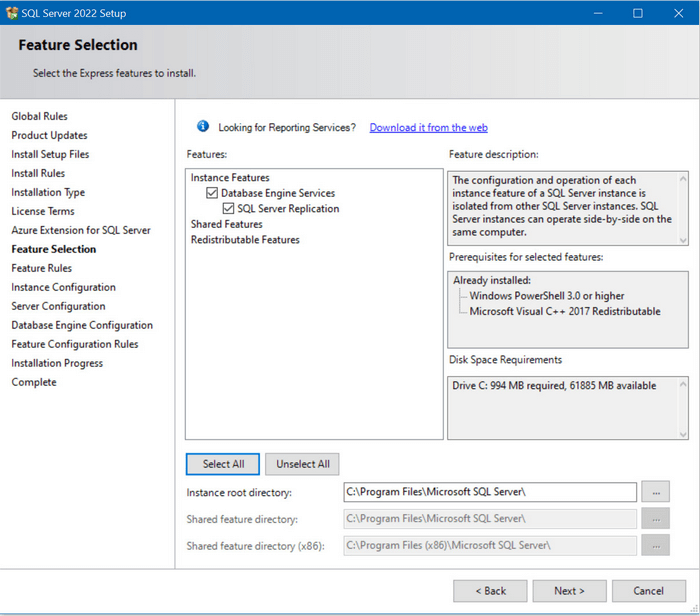Toggle Database Engine Services checkbox
Viewport: 700px width, 616px height.
coord(212,193)
